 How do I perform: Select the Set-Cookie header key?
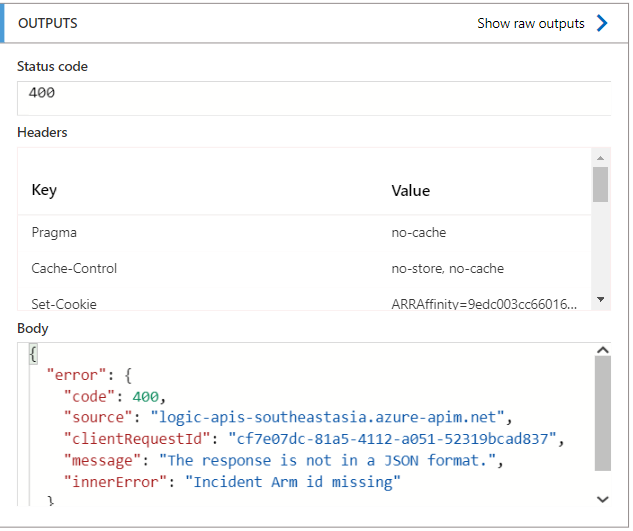click(x=64, y=304)
